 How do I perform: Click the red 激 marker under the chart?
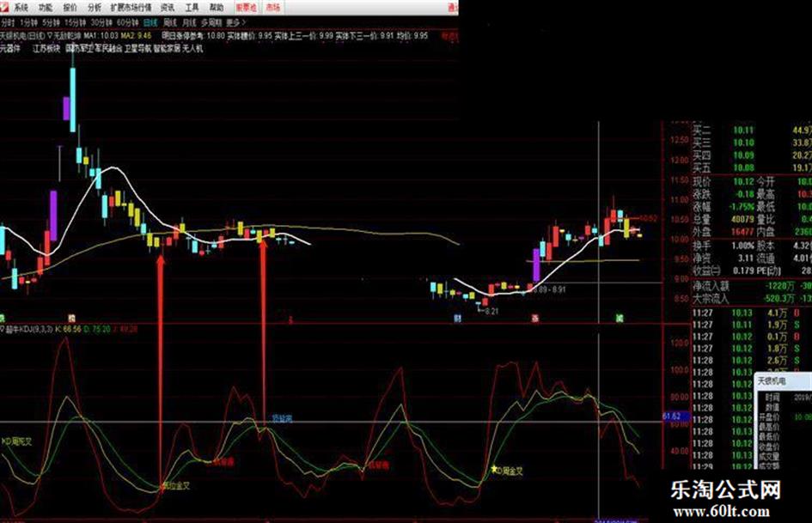[535, 319]
